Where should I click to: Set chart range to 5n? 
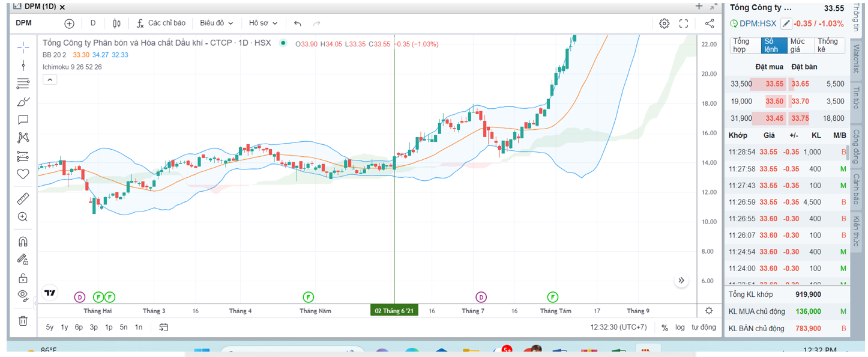[124, 328]
